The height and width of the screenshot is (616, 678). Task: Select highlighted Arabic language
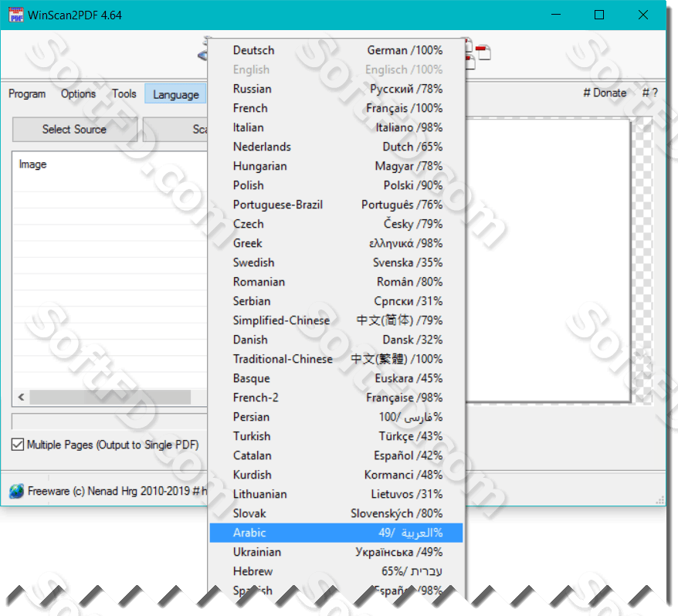tap(336, 533)
